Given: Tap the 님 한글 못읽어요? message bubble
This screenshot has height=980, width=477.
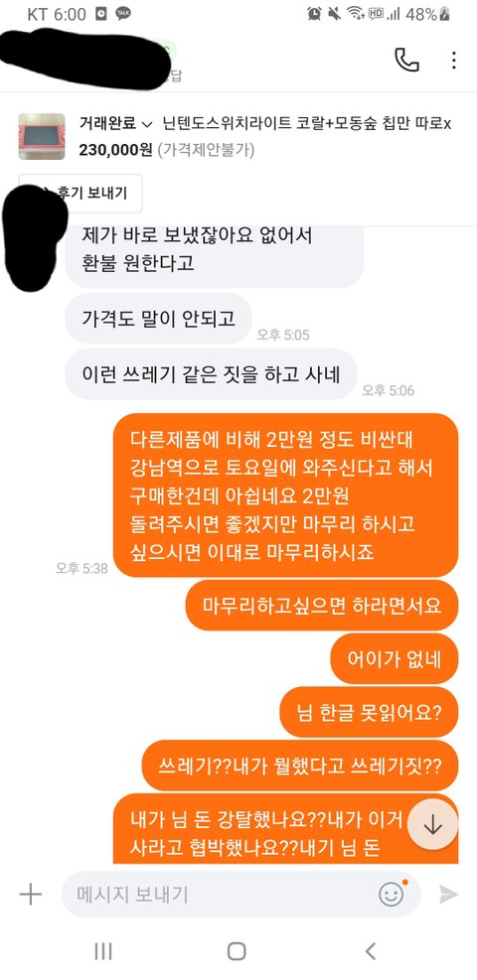Looking at the screenshot, I should click(369, 712).
